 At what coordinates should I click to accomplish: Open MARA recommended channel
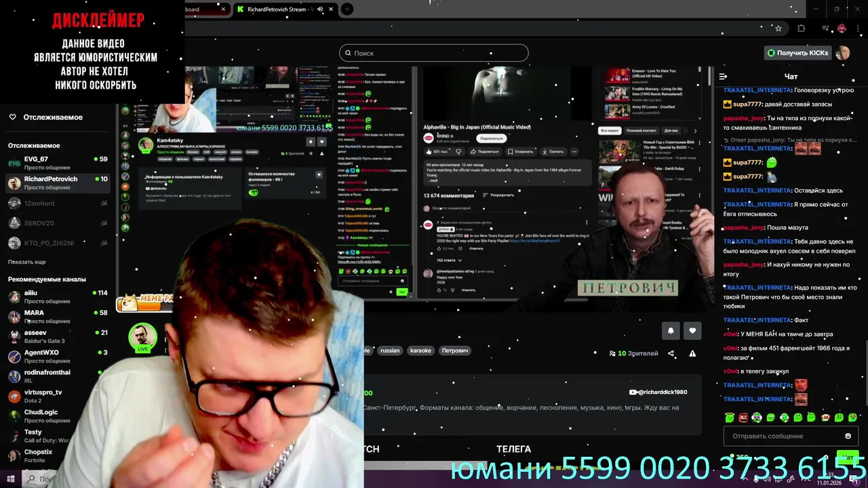tap(58, 317)
